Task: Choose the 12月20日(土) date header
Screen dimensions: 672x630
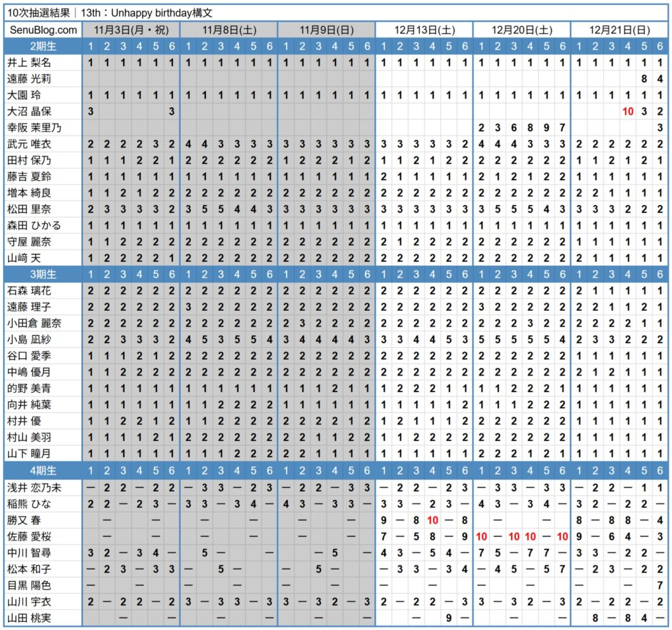Action: tap(522, 30)
